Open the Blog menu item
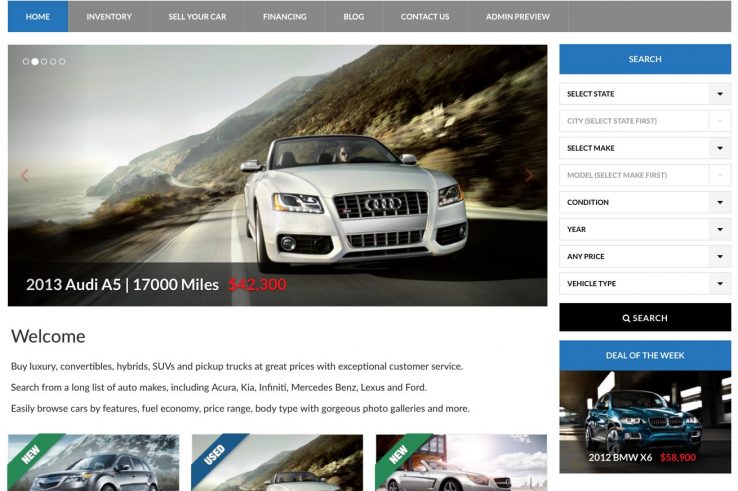The height and width of the screenshot is (491, 738). point(353,16)
